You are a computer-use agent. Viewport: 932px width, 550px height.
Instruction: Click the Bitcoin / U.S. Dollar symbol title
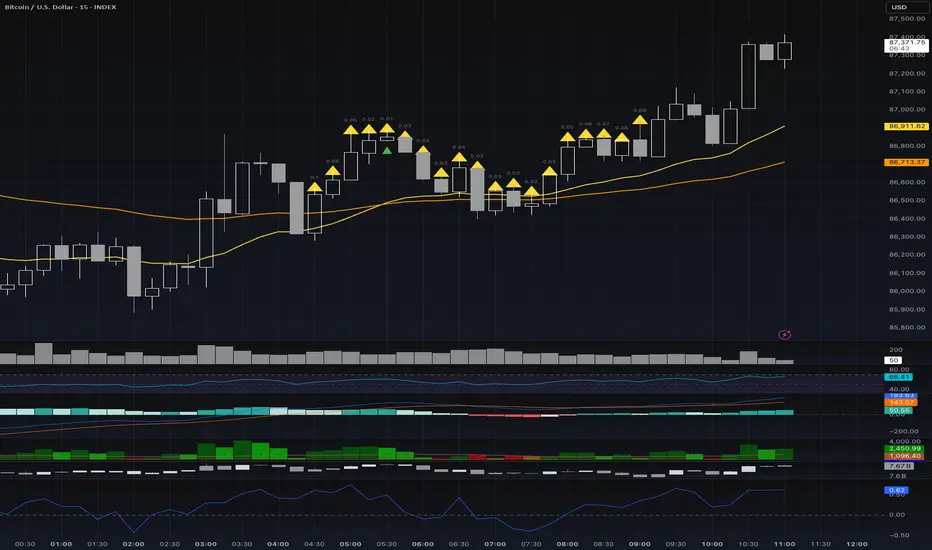point(60,7)
